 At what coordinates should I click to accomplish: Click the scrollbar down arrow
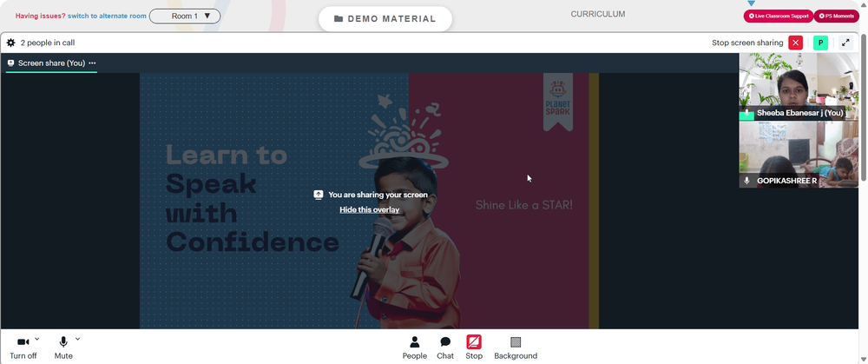tap(864, 359)
